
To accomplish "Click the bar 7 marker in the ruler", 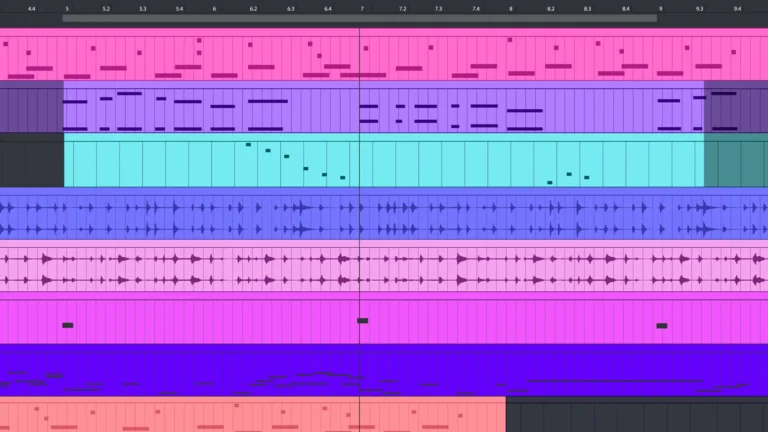I will [362, 8].
